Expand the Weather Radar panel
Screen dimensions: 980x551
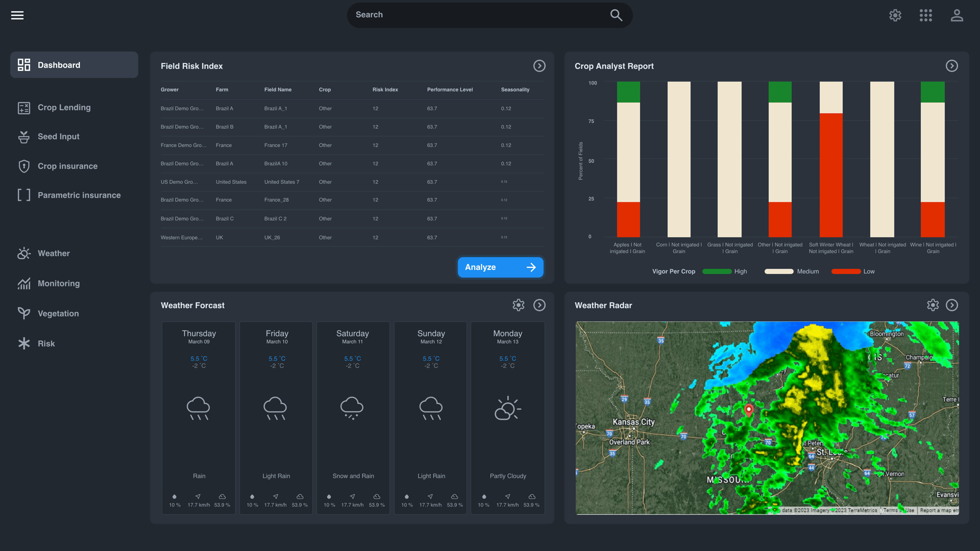pyautogui.click(x=952, y=305)
